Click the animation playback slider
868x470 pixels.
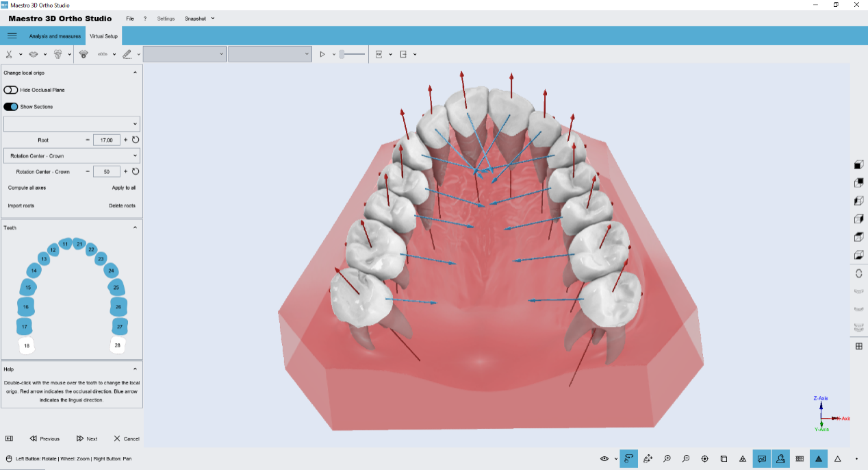click(353, 54)
